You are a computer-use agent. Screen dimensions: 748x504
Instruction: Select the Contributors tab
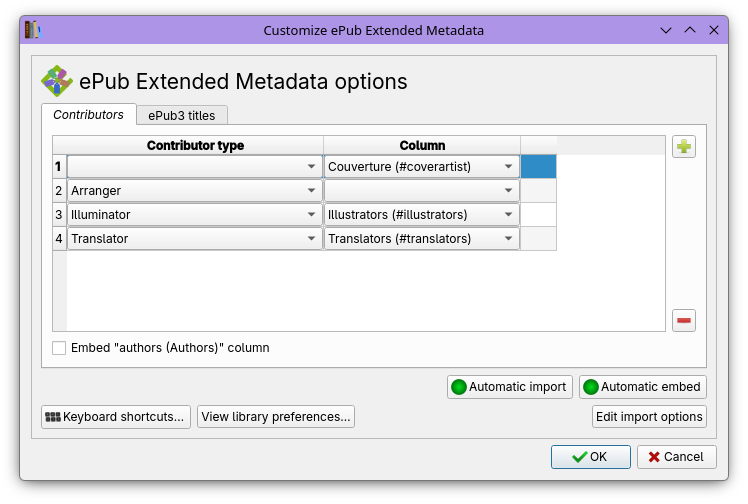(88, 115)
